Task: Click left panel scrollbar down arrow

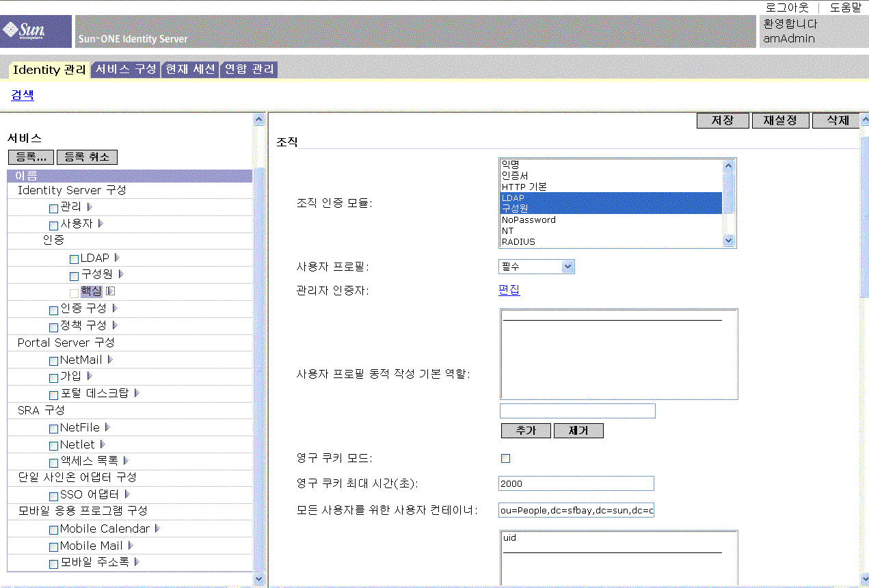Action: coord(258,578)
